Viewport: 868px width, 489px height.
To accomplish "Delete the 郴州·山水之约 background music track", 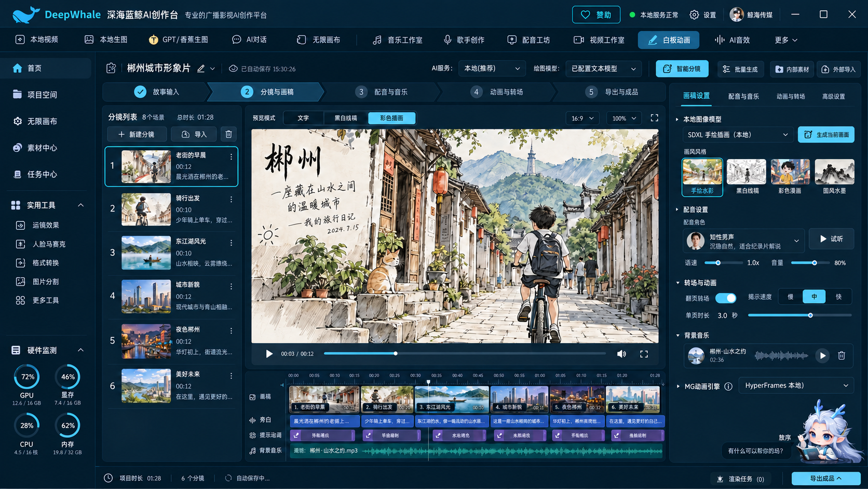I will pyautogui.click(x=842, y=355).
